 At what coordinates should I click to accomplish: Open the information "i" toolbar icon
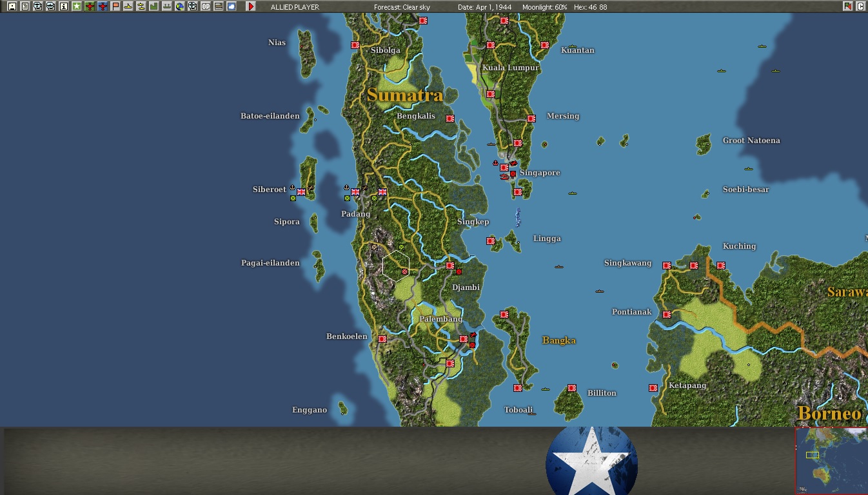63,6
